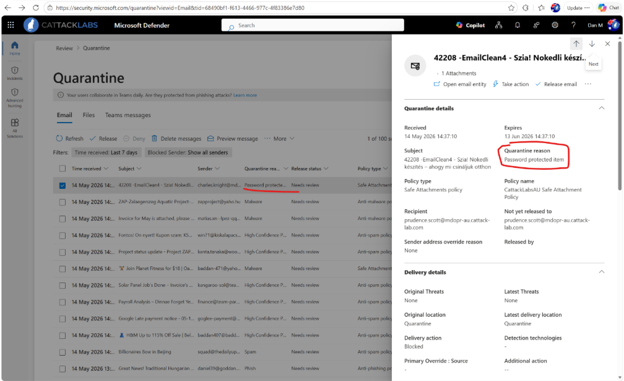The image size is (624, 381).
Task: Go to the previous item with up arrow
Action: pos(576,44)
